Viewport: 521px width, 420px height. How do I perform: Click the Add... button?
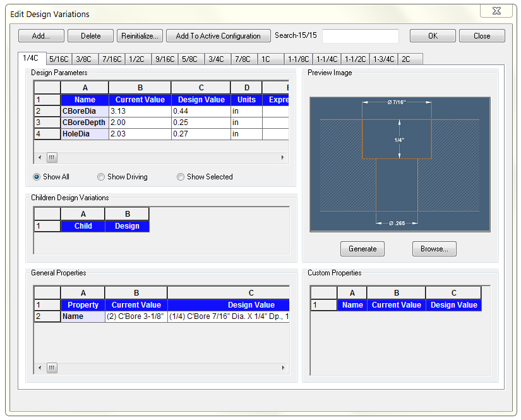42,36
